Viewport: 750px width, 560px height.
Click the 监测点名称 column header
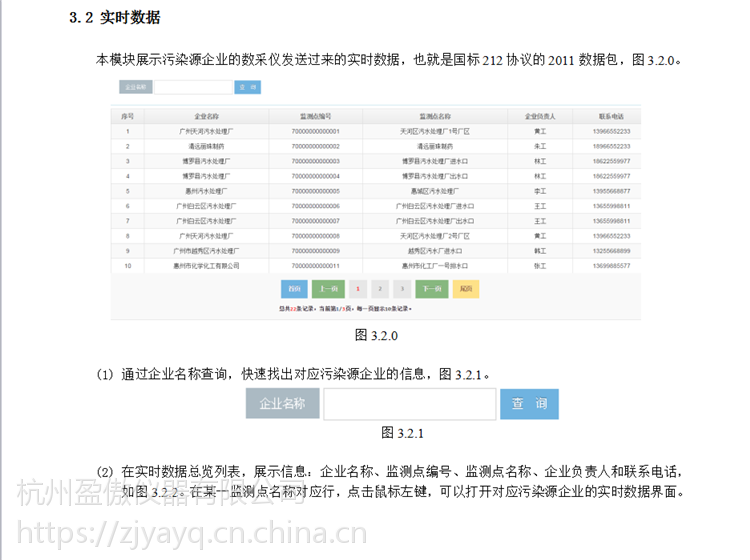tap(435, 116)
